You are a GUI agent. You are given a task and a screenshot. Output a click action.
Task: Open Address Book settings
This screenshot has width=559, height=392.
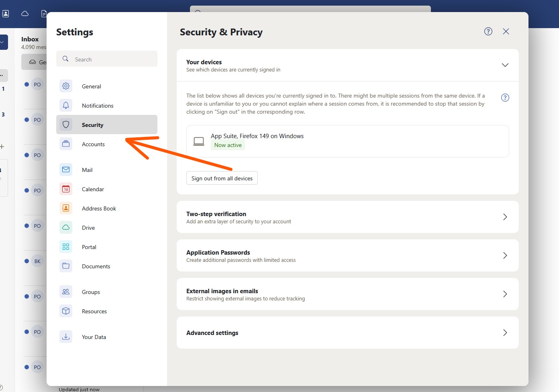pyautogui.click(x=99, y=208)
